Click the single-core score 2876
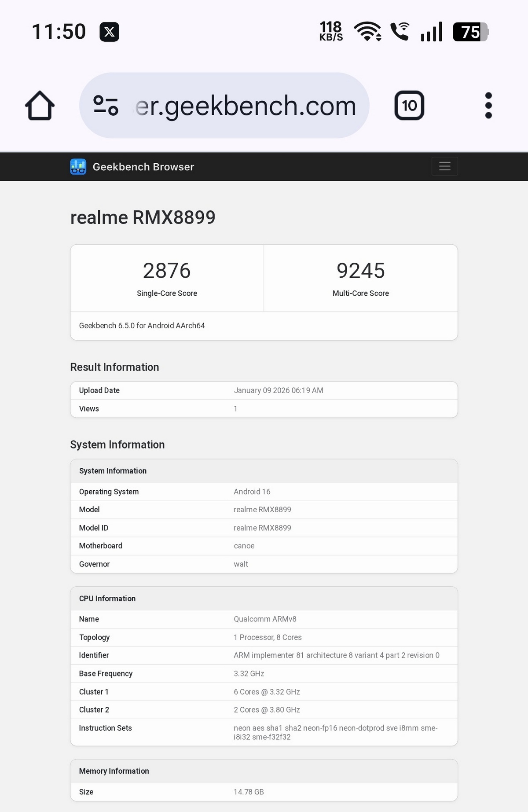 167,271
